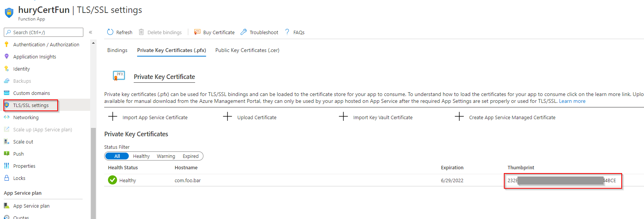Collapse the sidebar with double chevron
The image size is (644, 219).
[x=91, y=32]
